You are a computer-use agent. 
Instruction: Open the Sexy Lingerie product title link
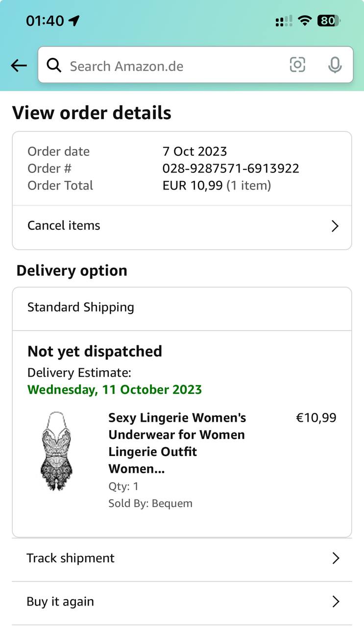pyautogui.click(x=177, y=443)
